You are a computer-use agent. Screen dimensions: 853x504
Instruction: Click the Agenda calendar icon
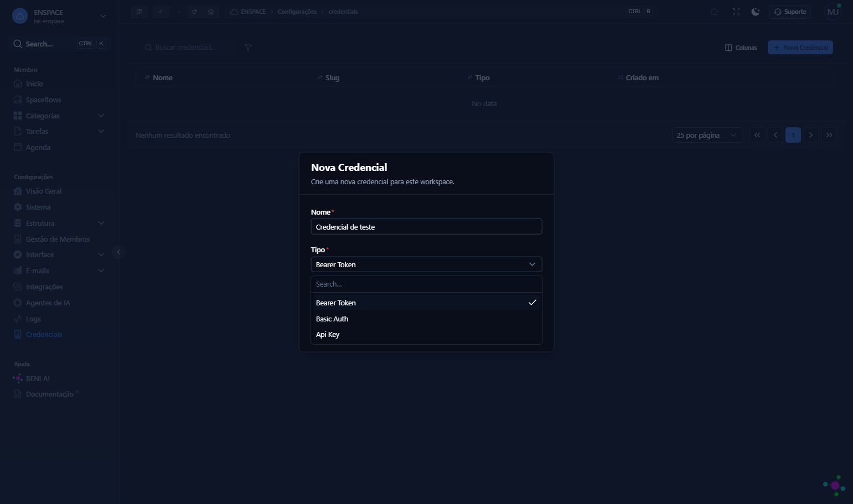(18, 147)
